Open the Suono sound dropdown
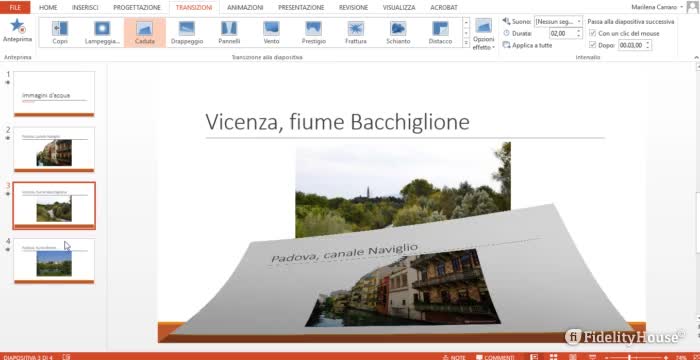 558,21
